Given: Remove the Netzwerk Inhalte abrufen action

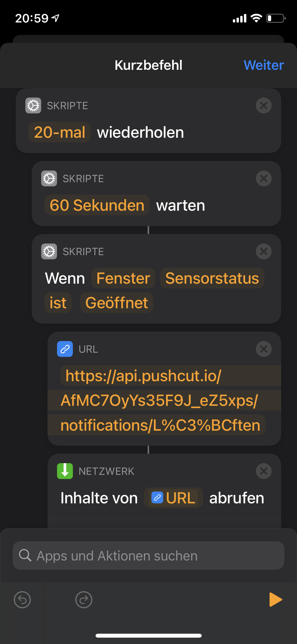Looking at the screenshot, I should [x=263, y=471].
